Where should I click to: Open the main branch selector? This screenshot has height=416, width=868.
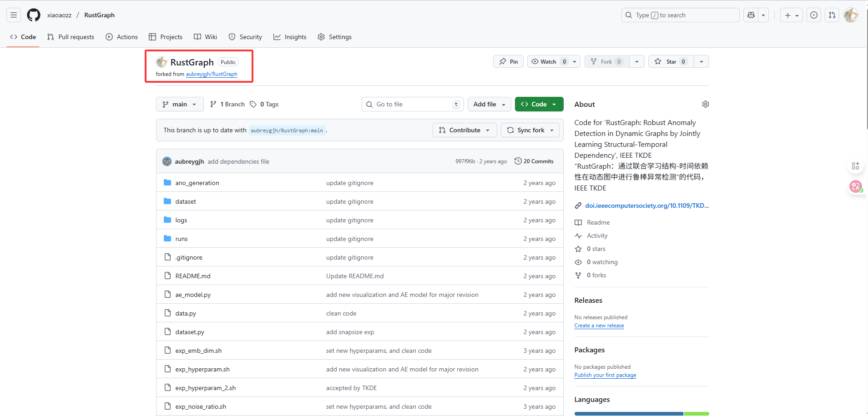pos(180,104)
